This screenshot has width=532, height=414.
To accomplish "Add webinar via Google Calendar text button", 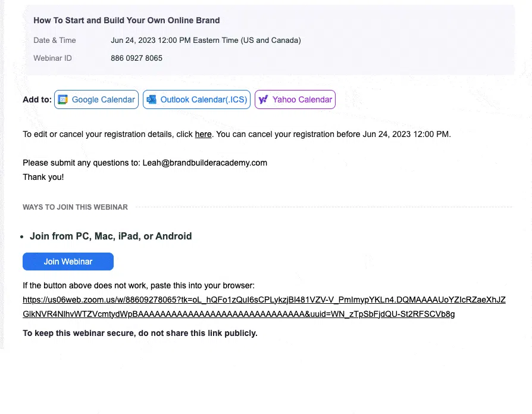I will (x=103, y=99).
